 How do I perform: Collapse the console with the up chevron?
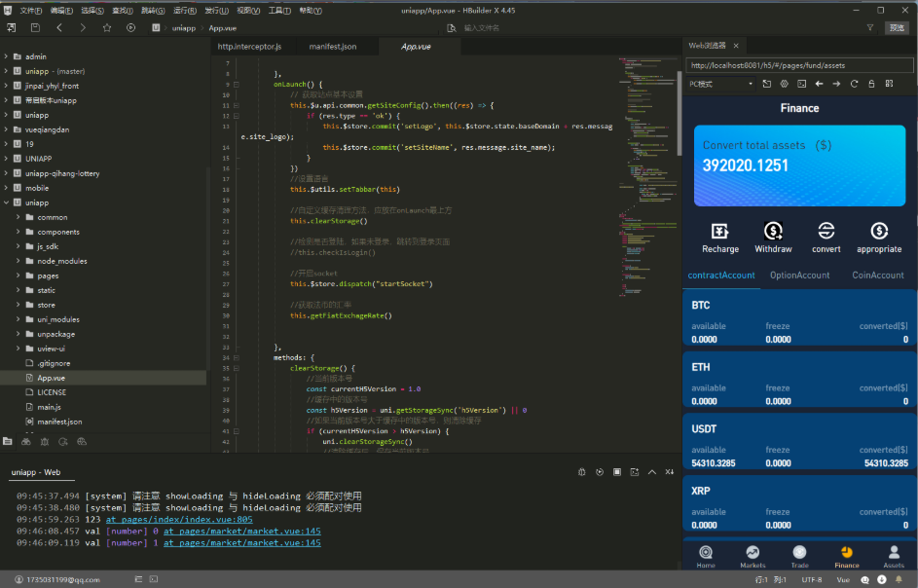pos(651,472)
